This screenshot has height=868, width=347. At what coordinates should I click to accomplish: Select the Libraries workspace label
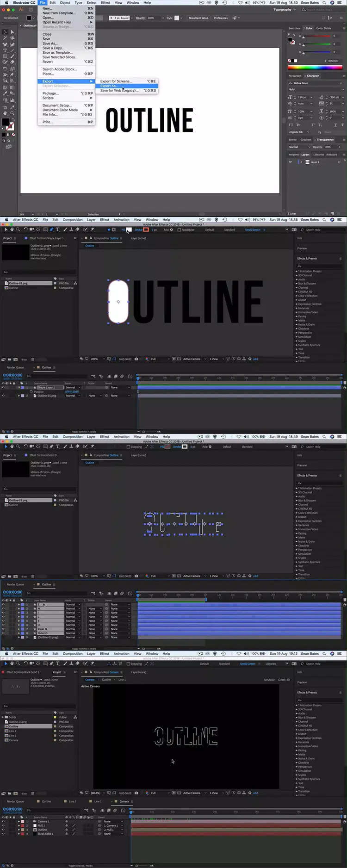pyautogui.click(x=271, y=663)
